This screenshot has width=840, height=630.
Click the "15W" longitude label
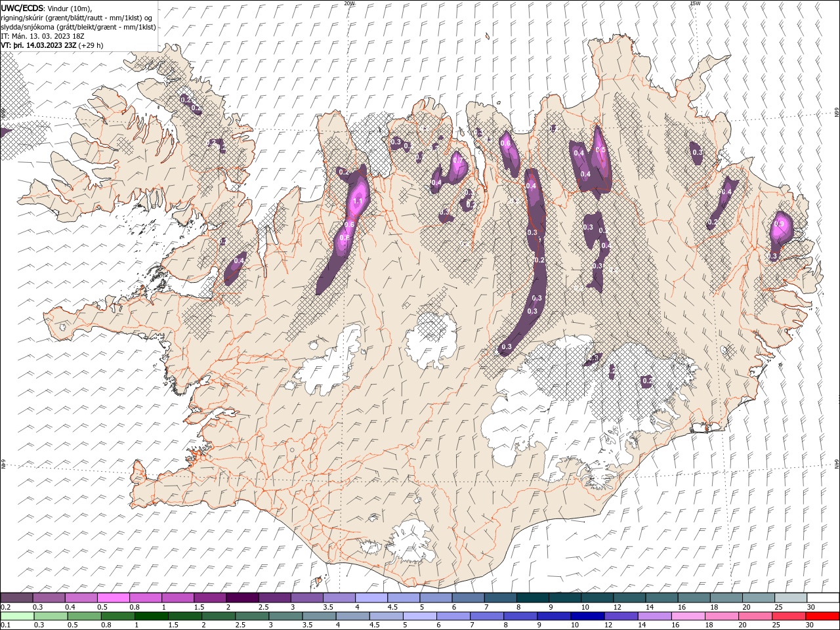coord(695,3)
